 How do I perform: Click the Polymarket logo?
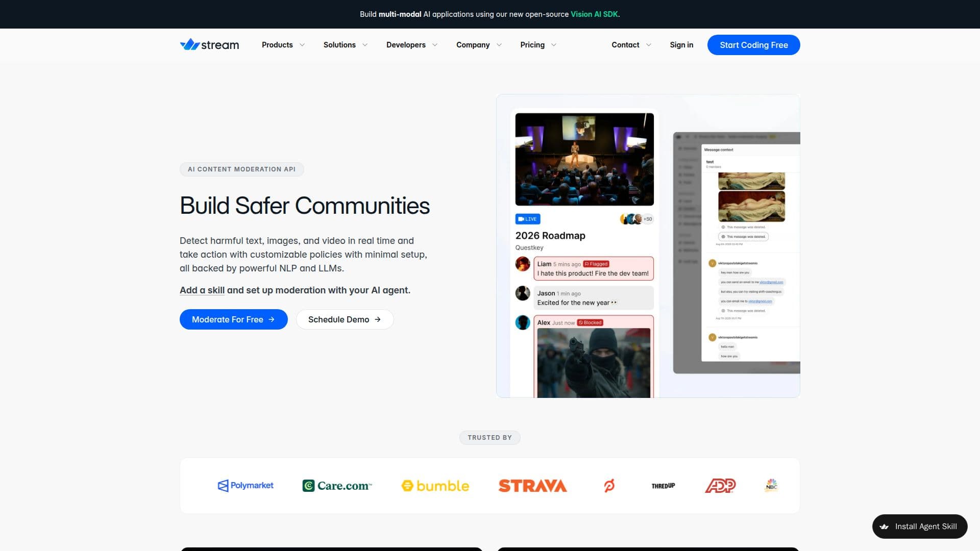246,486
